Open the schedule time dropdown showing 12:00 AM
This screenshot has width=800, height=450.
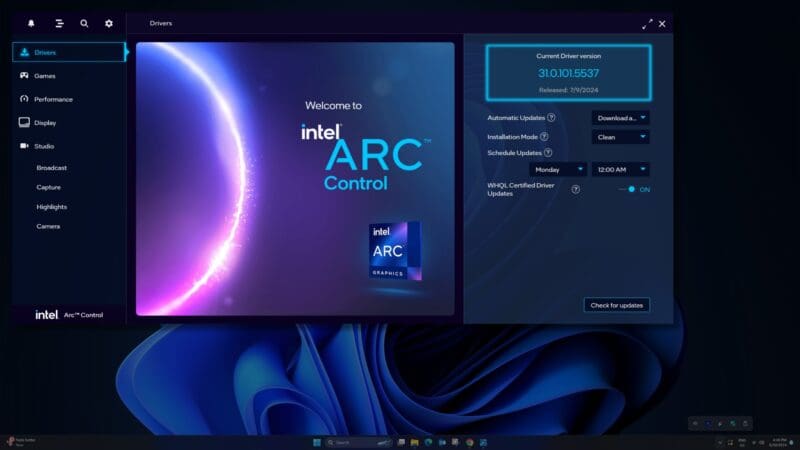pyautogui.click(x=620, y=169)
